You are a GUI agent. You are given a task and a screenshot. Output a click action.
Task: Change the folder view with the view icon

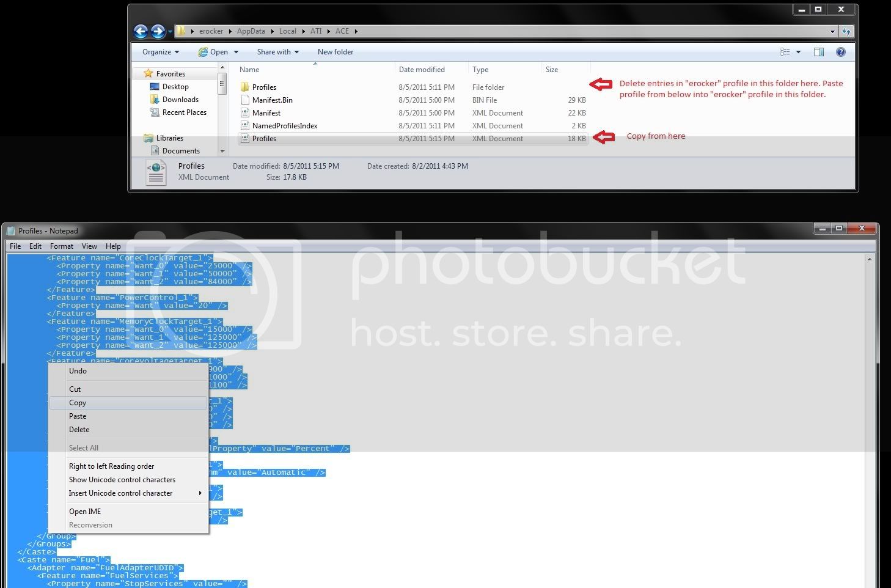point(785,52)
